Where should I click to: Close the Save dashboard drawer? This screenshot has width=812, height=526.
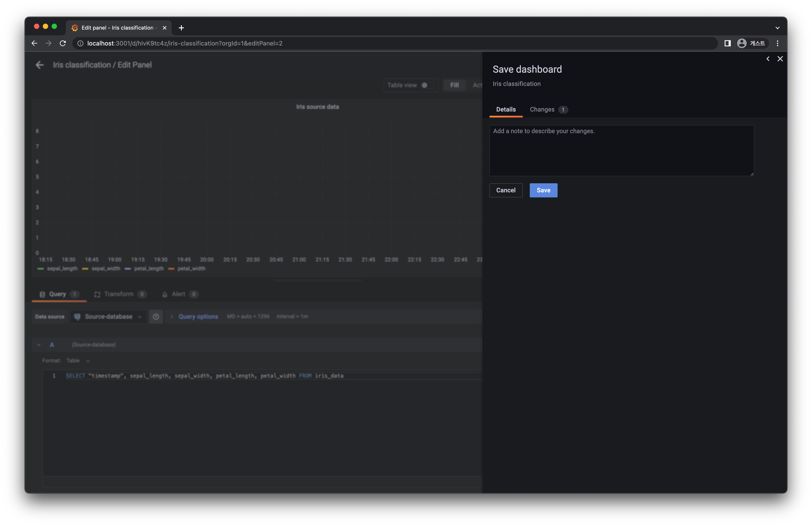(780, 59)
